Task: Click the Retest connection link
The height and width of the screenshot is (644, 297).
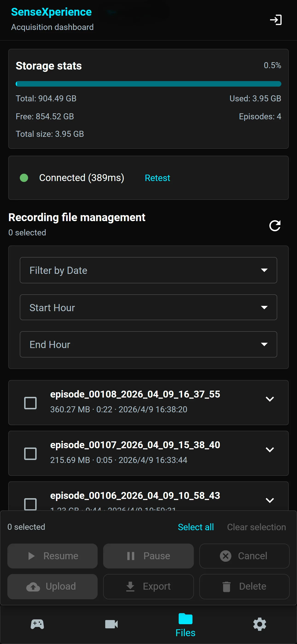Action: point(157,178)
